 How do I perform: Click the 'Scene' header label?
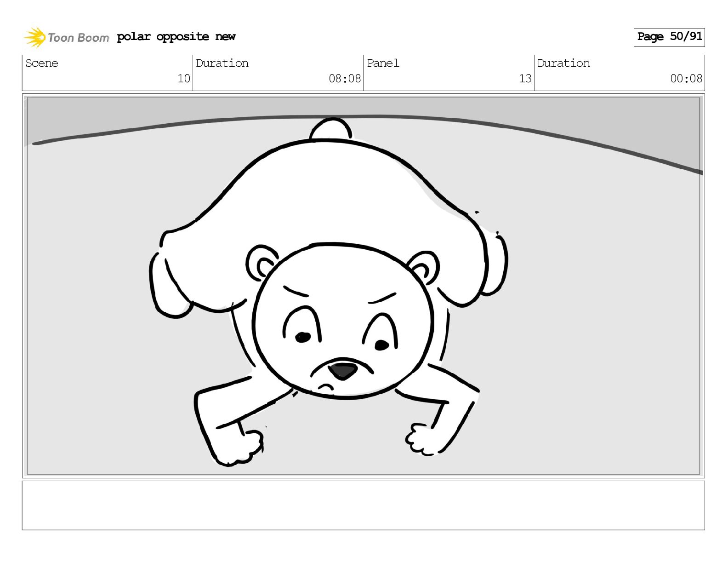pos(42,63)
